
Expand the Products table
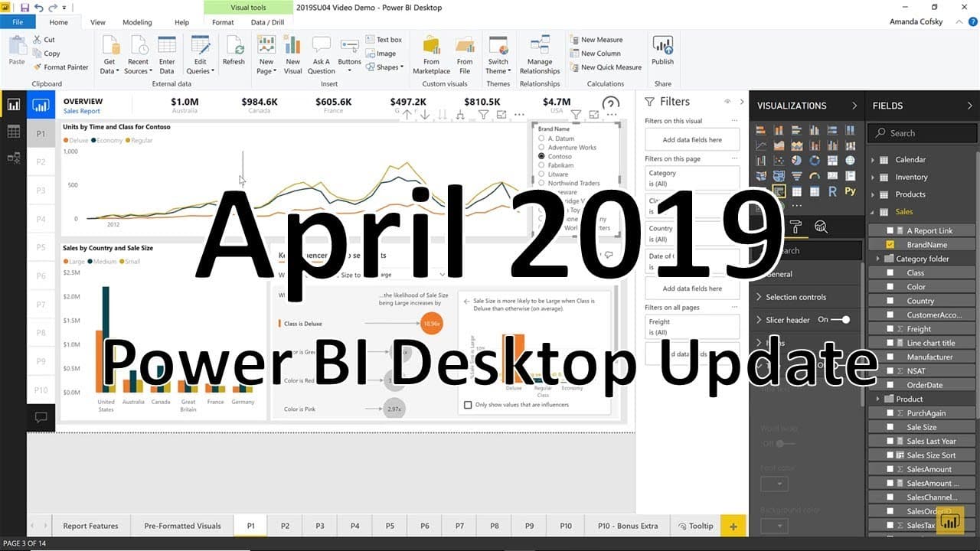(x=873, y=194)
